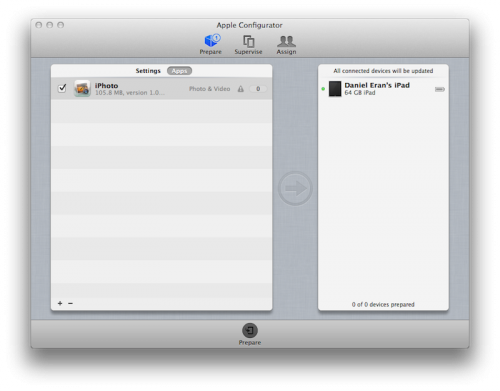
Task: Select Daniel Eran's iPad device
Action: coord(383,89)
